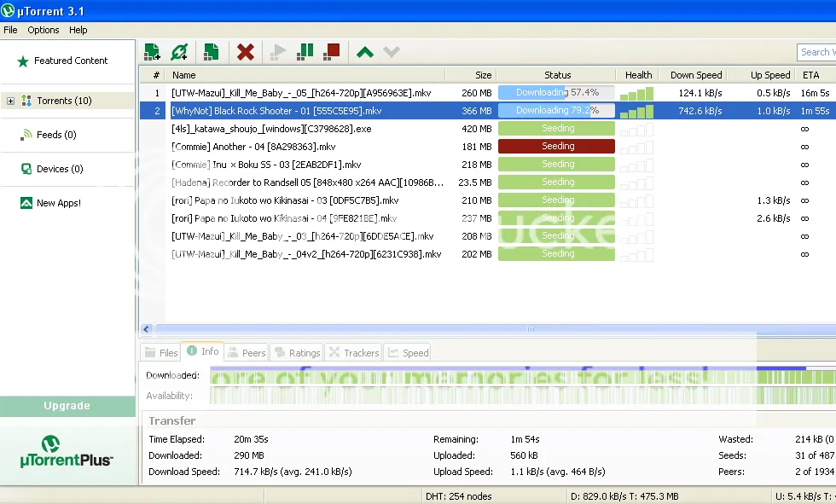Select Inu x Boku SS - 03 torrent
Image resolution: width=836 pixels, height=504 pixels.
[x=487, y=165]
